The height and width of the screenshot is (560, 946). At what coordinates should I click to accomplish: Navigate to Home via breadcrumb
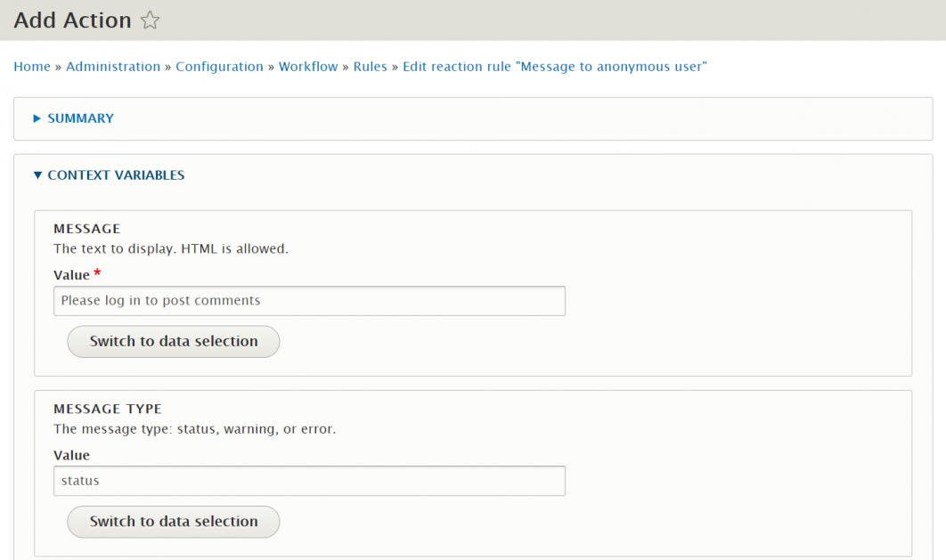click(31, 66)
